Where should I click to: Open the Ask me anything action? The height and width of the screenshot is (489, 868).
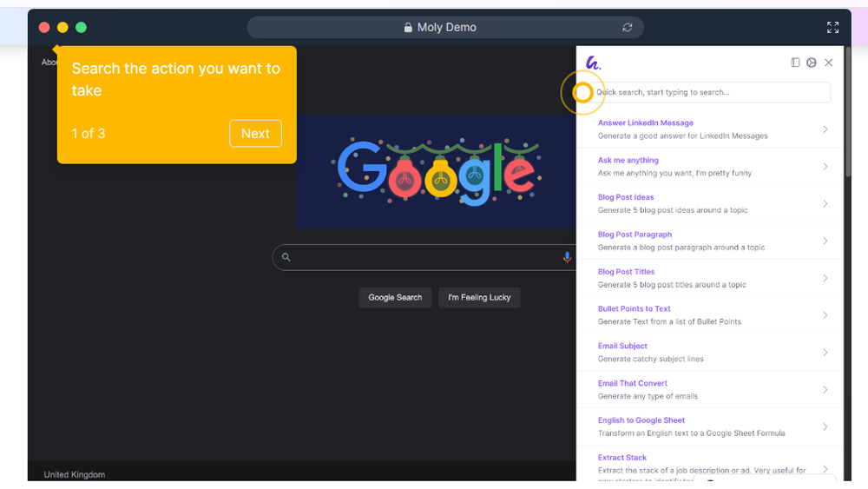point(710,166)
